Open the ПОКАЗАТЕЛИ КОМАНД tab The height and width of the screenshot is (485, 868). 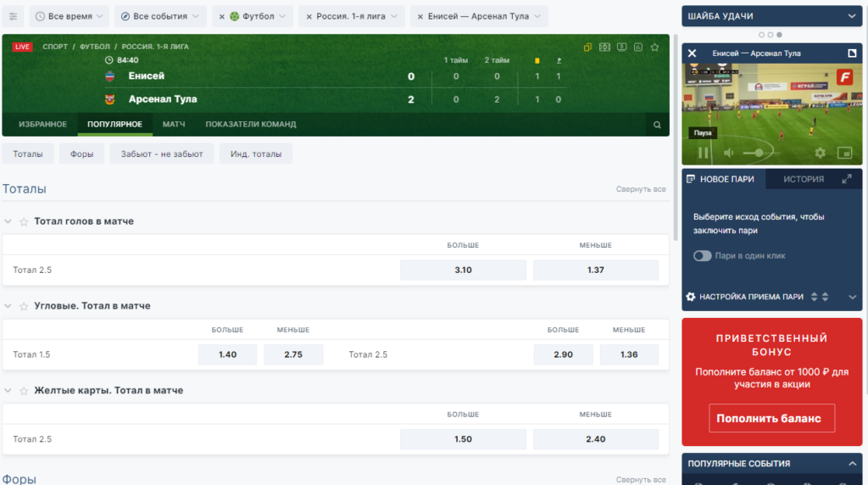251,125
